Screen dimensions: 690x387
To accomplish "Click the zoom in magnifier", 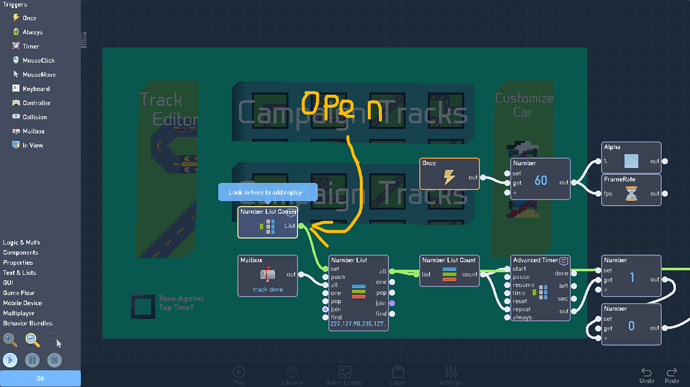I will [10, 340].
